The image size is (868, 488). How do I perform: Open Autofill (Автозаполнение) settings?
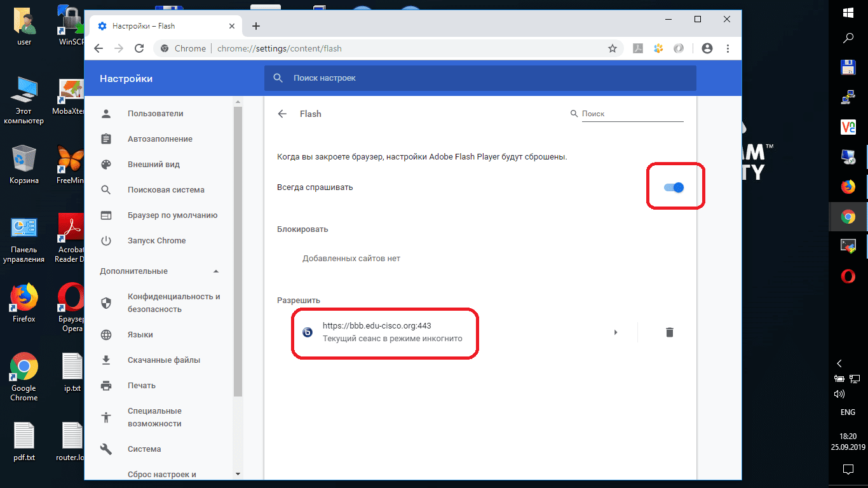[x=159, y=139]
